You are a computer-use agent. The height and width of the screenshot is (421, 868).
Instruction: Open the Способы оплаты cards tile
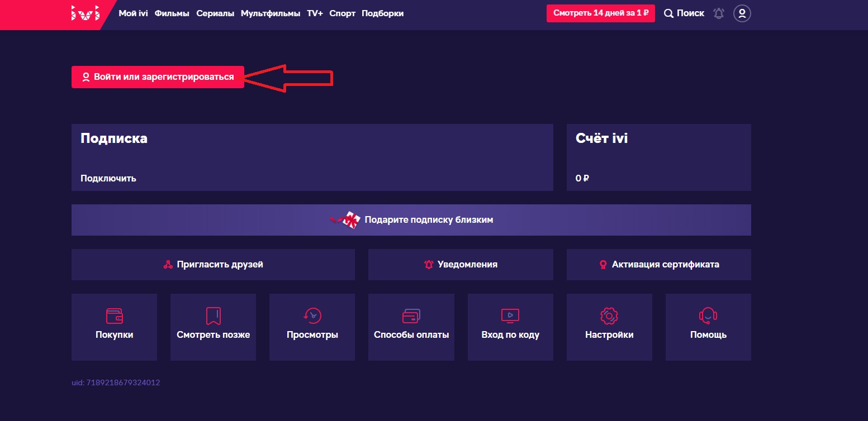tap(411, 327)
